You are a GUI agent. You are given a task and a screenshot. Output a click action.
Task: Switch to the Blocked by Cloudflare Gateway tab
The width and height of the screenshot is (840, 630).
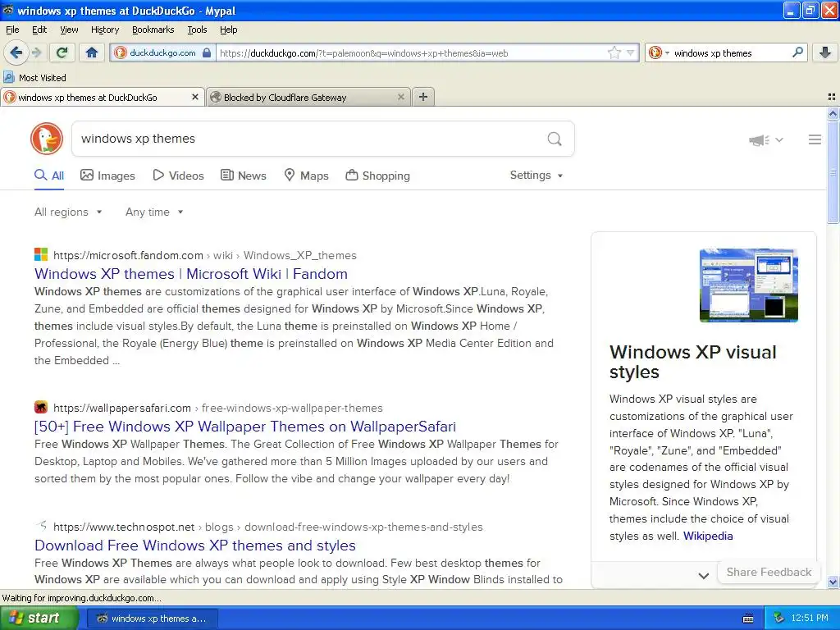coord(308,97)
